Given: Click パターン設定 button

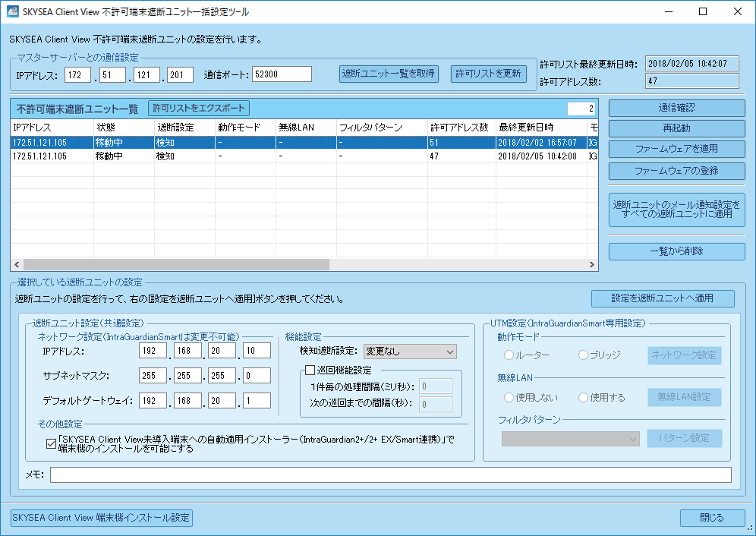Looking at the screenshot, I should pos(685,439).
